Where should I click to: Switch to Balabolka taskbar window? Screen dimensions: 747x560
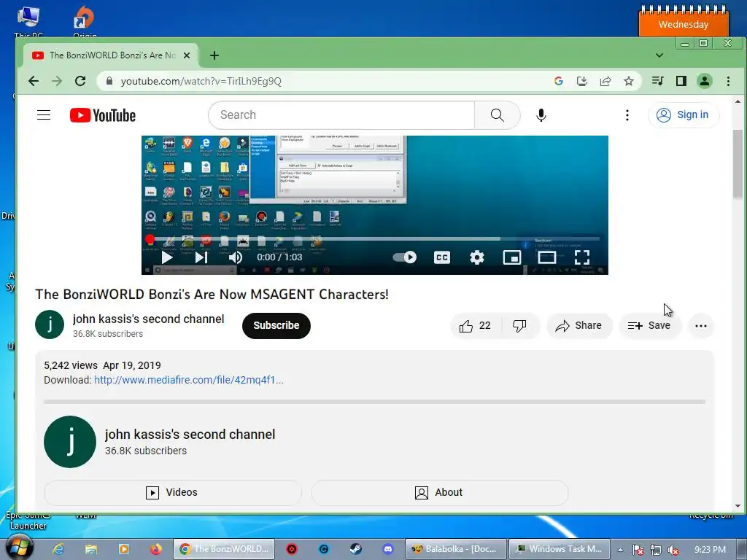455,549
